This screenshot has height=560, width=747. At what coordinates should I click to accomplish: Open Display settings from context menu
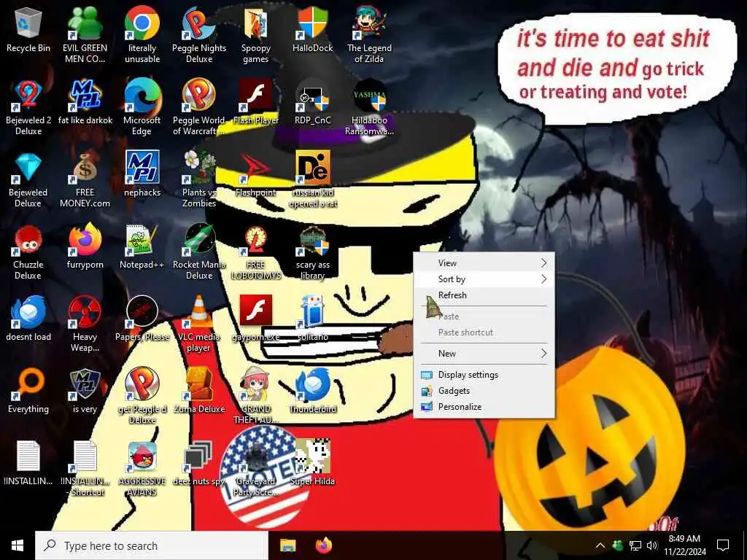click(x=484, y=375)
